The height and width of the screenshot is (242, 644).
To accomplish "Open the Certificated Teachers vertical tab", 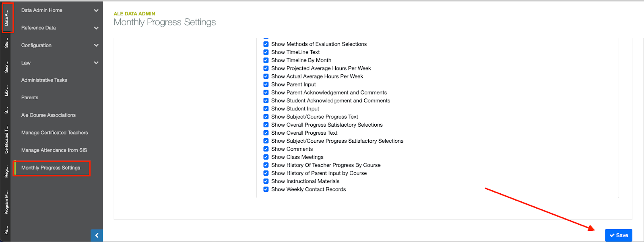I will coord(6,140).
